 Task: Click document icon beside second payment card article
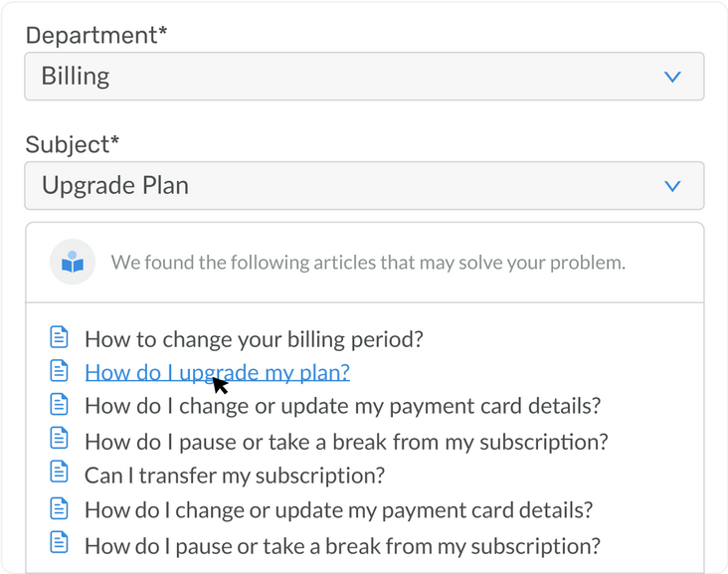(x=60, y=509)
